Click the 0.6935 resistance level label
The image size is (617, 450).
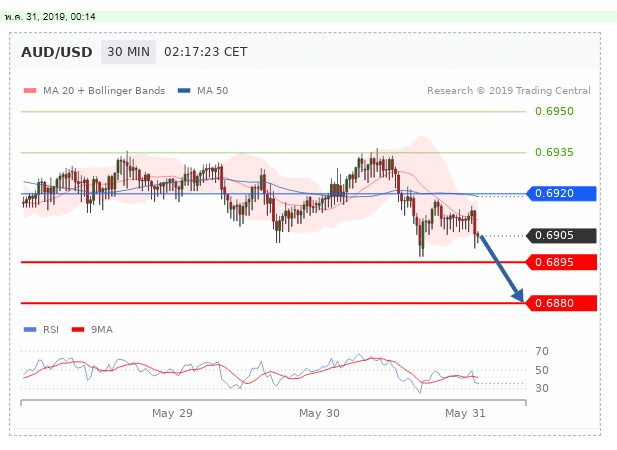pos(554,152)
